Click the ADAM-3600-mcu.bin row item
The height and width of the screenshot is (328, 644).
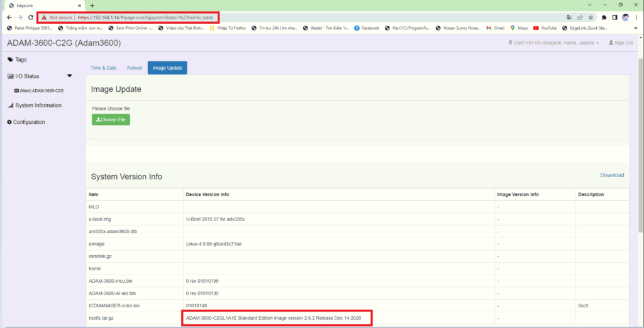point(111,282)
